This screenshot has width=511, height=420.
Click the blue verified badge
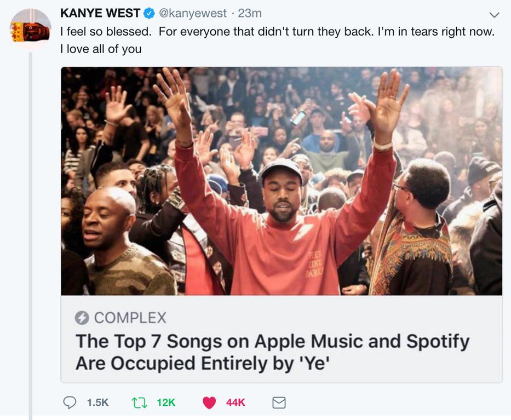149,13
